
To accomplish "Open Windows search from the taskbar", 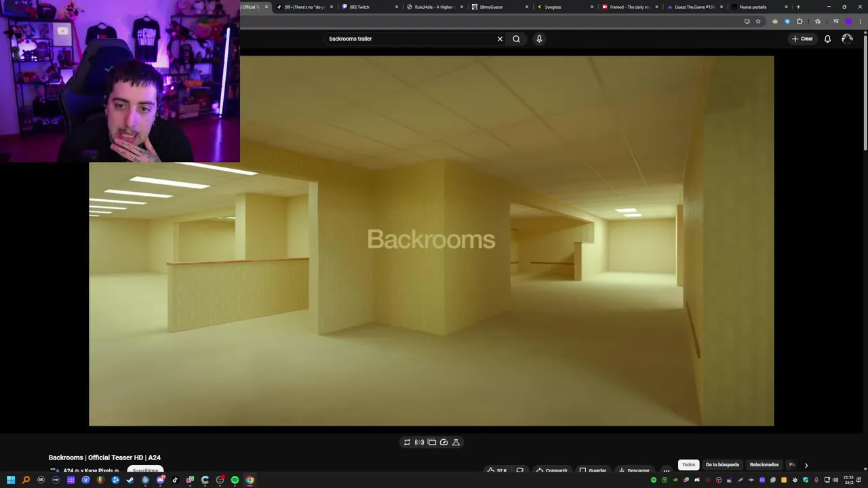I will click(26, 480).
